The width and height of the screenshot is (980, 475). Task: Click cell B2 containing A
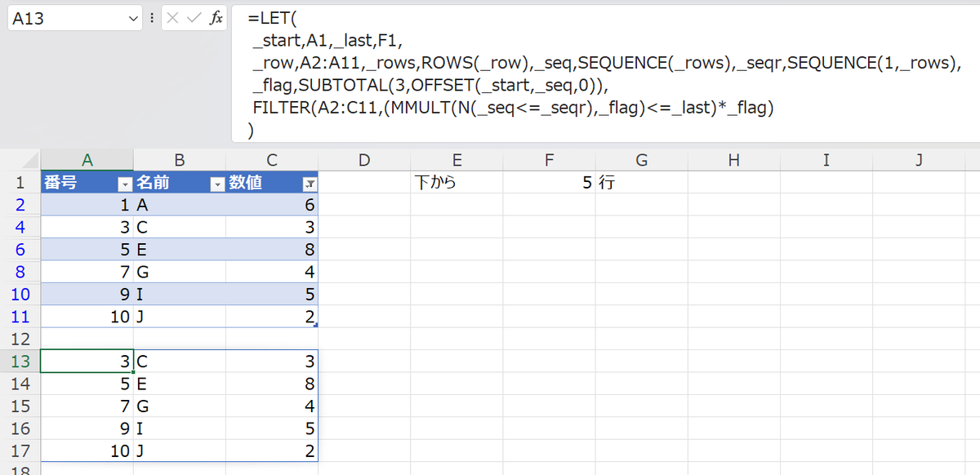pyautogui.click(x=180, y=205)
